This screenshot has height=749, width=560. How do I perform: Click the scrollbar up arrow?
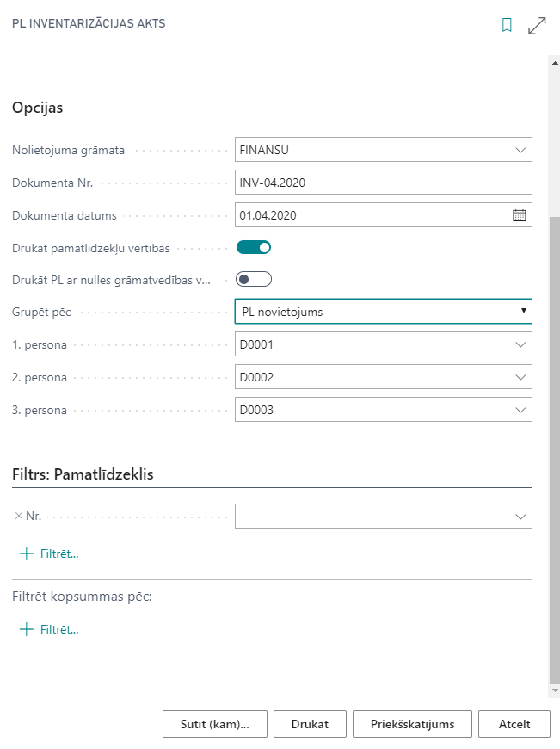[555, 63]
